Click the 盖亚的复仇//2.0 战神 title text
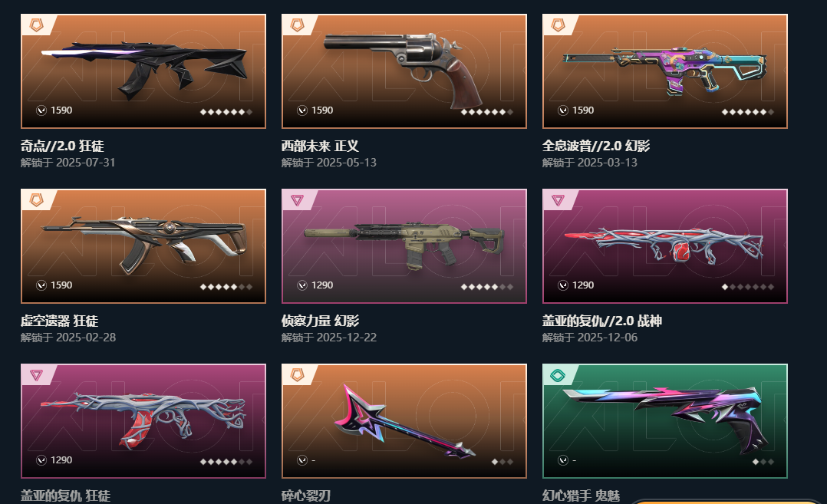The height and width of the screenshot is (504, 827). pos(601,321)
